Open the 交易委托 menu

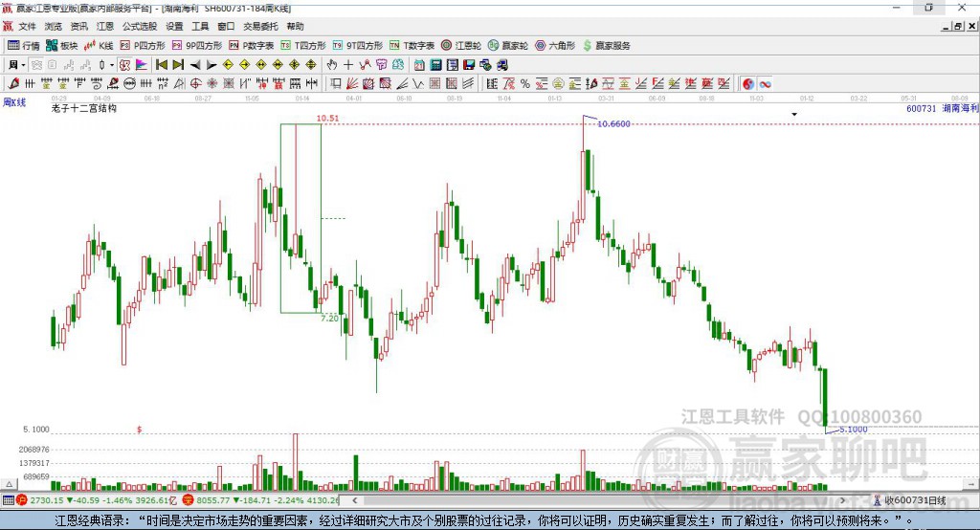tap(260, 26)
